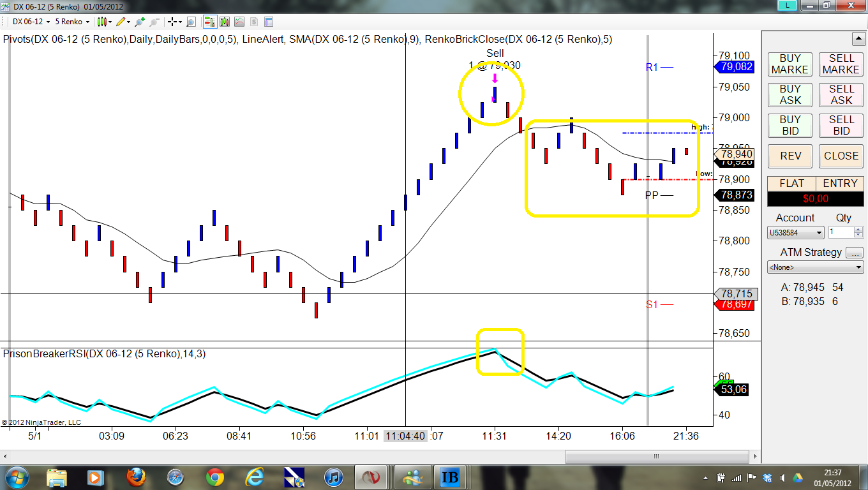Switch to NinjaTrader taskbar button
Screen dimensions: 868x490
coord(370,477)
